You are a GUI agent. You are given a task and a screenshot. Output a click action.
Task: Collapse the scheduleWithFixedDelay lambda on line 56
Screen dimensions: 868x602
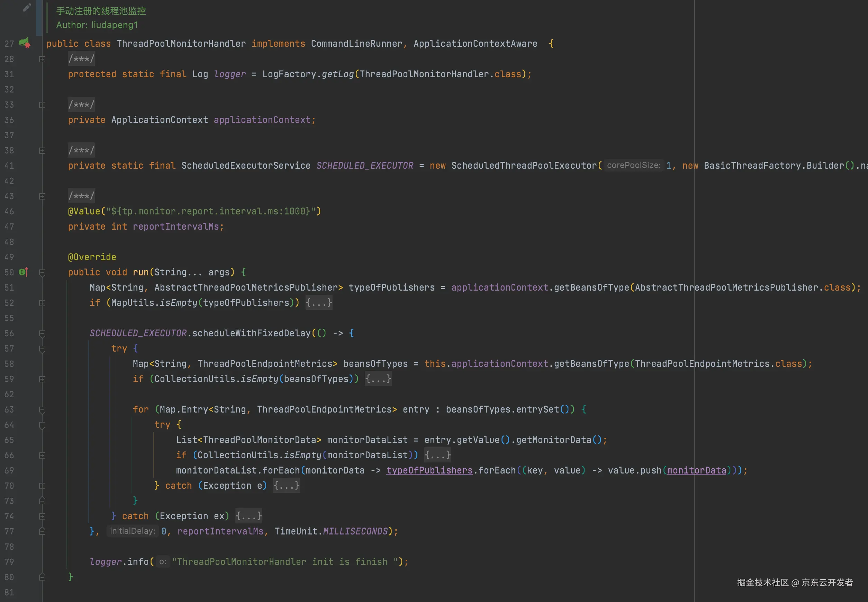click(x=42, y=334)
